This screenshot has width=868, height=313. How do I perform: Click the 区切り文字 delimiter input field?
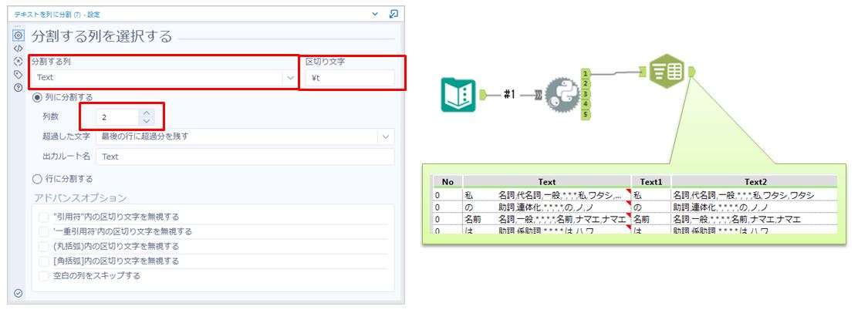350,78
